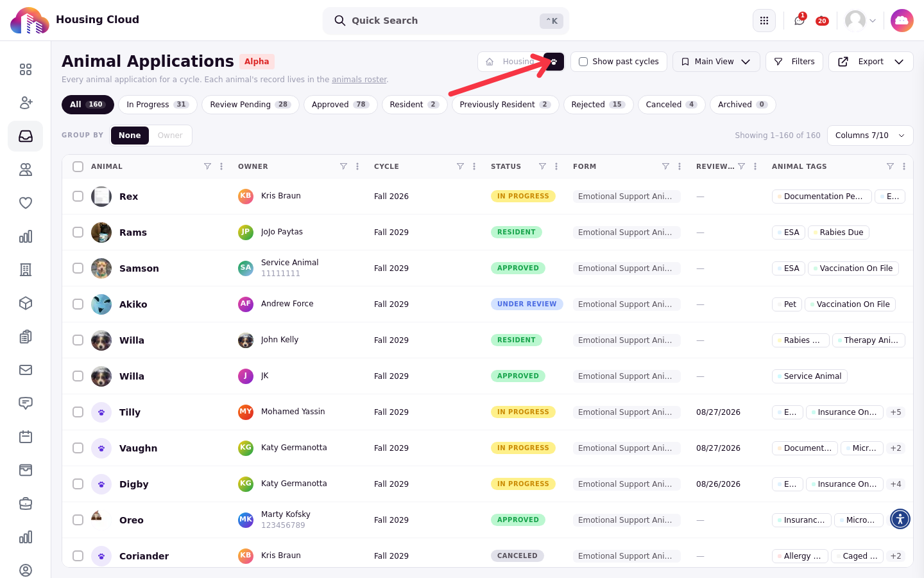Image resolution: width=924 pixels, height=578 pixels.
Task: Click into the Quick Search field
Action: (446, 21)
